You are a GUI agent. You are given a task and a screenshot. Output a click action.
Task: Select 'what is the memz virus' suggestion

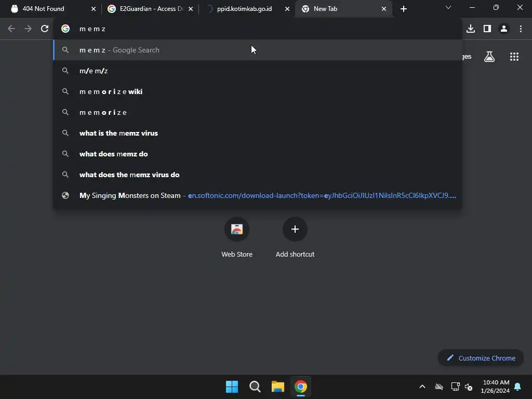point(258,133)
